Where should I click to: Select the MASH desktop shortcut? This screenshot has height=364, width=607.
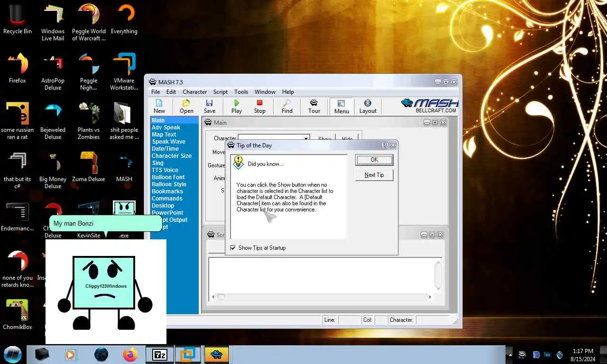tap(124, 166)
